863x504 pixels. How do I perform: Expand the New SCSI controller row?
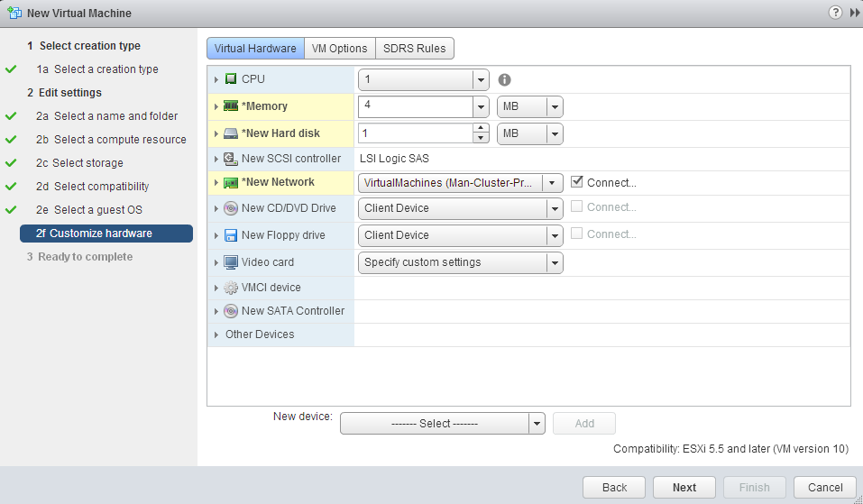216,159
